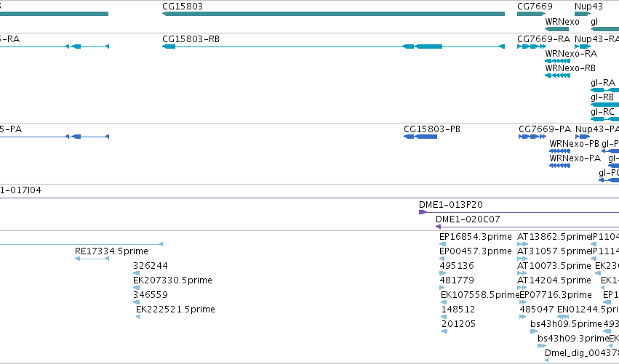Viewport: 619px width, 364px height.
Task: Click the EP16854.3prime EST label
Action: tap(475, 237)
